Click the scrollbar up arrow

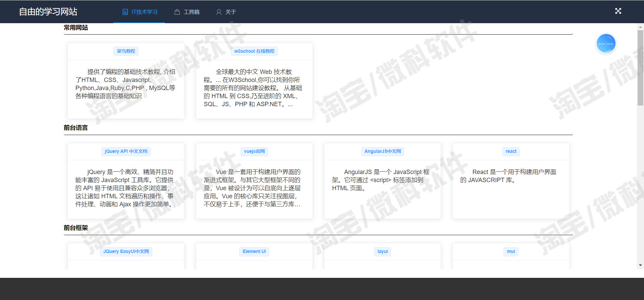click(x=640, y=27)
